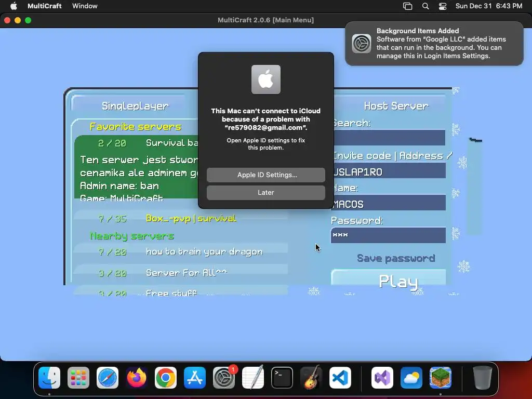Click the Apple ID Settings button
532x399 pixels.
pyautogui.click(x=266, y=175)
